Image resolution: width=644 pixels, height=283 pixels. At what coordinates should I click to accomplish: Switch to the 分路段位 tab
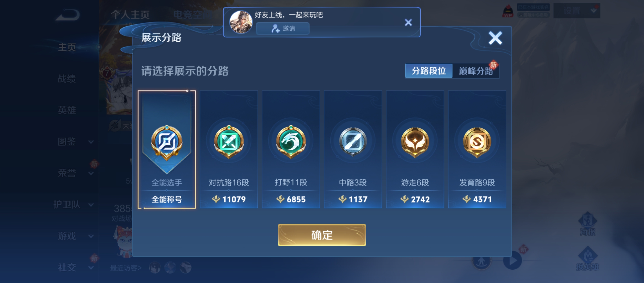click(x=429, y=71)
